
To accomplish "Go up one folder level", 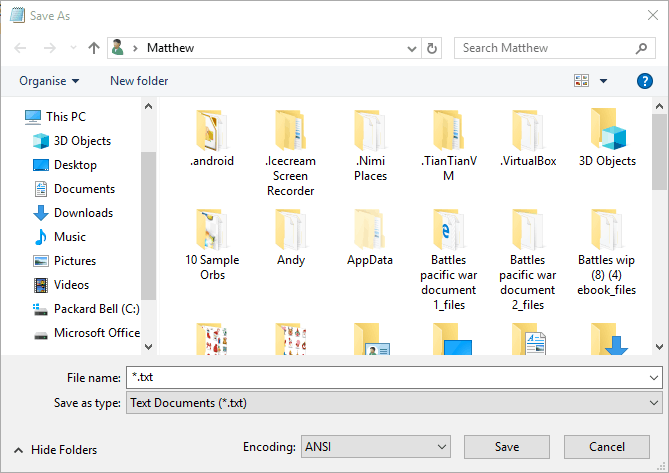I will (x=94, y=48).
